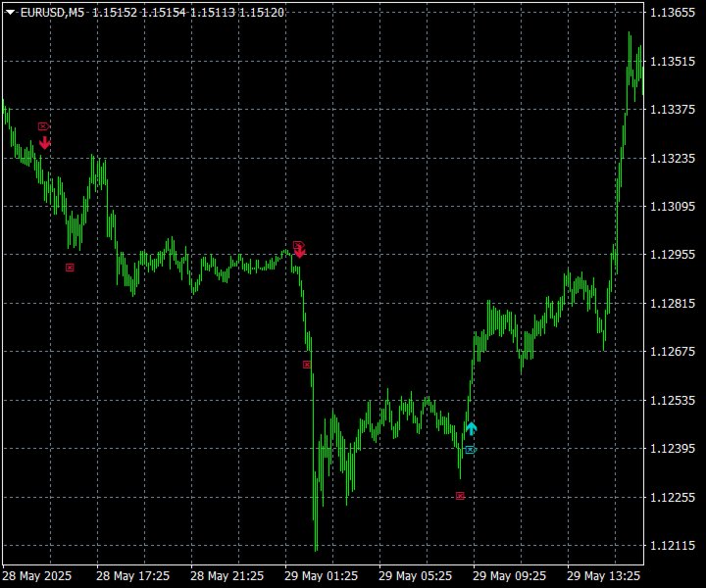This screenshot has width=706, height=588.
Task: Click the 1.13655 price scale label
Action: click(673, 13)
